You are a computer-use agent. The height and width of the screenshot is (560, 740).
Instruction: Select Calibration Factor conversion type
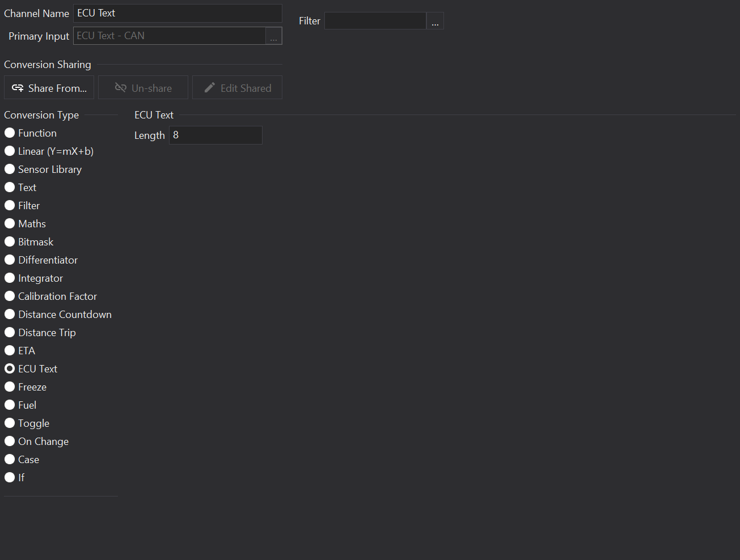pyautogui.click(x=10, y=296)
